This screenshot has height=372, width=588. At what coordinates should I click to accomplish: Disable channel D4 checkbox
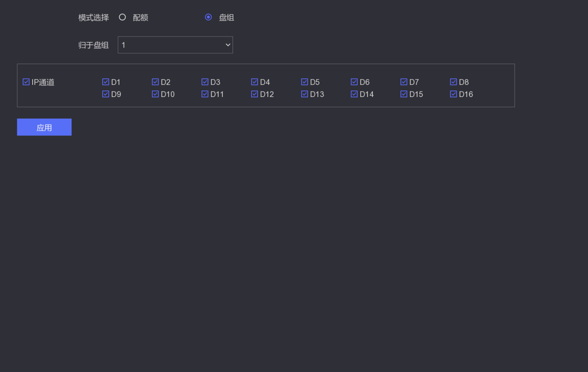coord(254,82)
